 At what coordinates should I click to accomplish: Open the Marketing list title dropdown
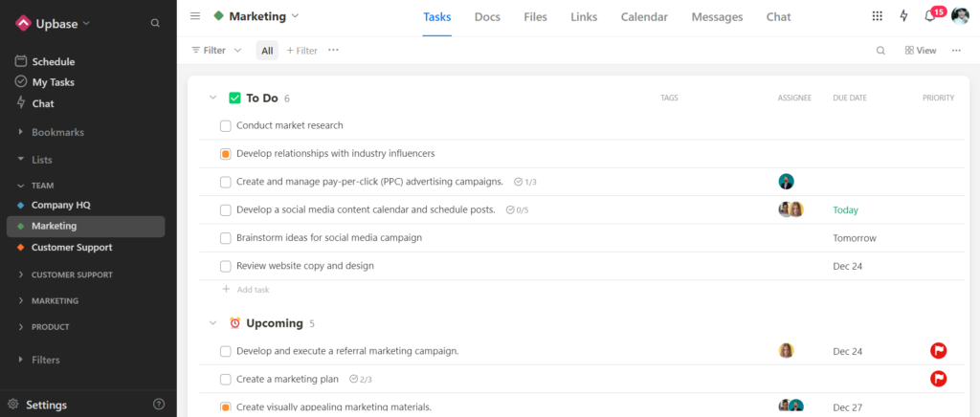(295, 16)
